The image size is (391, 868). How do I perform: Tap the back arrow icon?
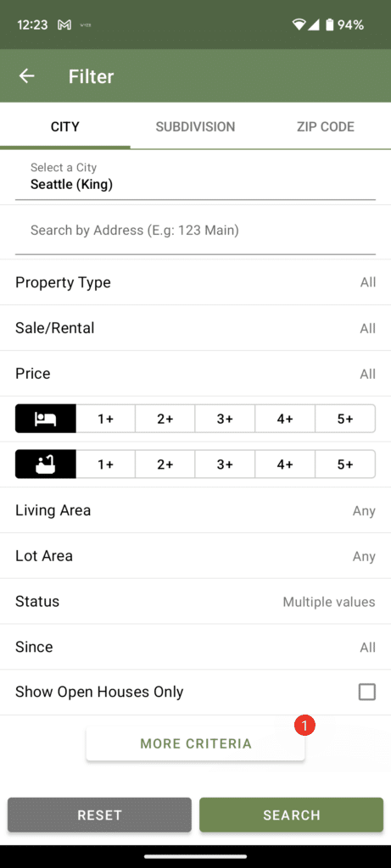26,76
